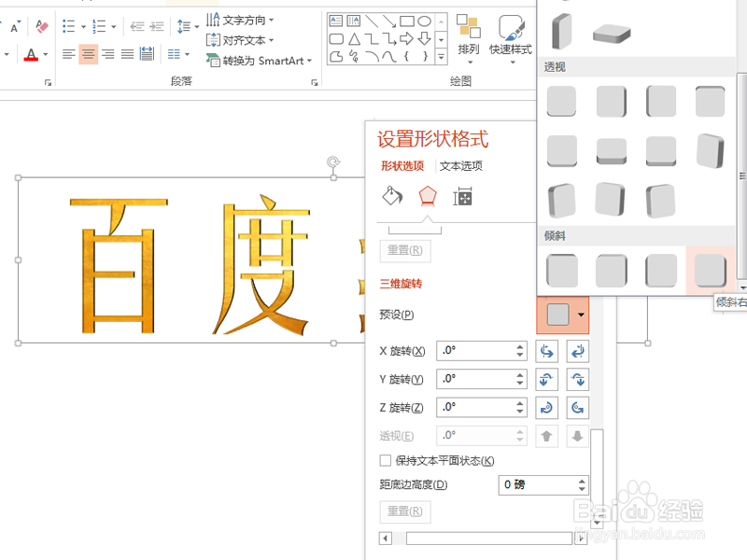747x560 pixels.
Task: Select the right arrow shape
Action: 406,38
